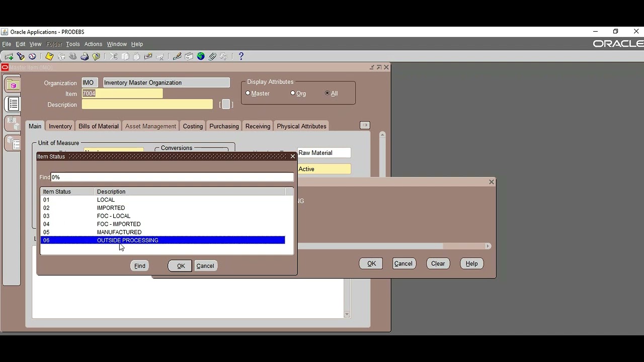The height and width of the screenshot is (362, 644).
Task: Switch to the Main tab
Action: click(35, 126)
